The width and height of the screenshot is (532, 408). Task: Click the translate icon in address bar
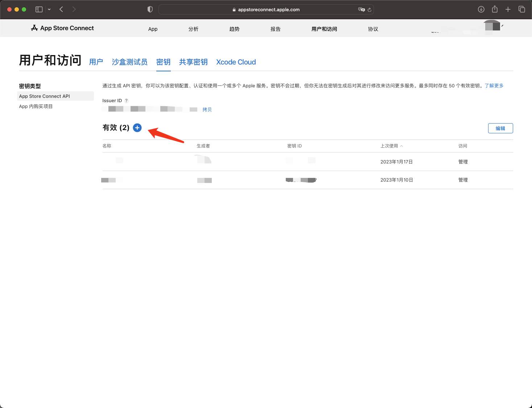[361, 9]
